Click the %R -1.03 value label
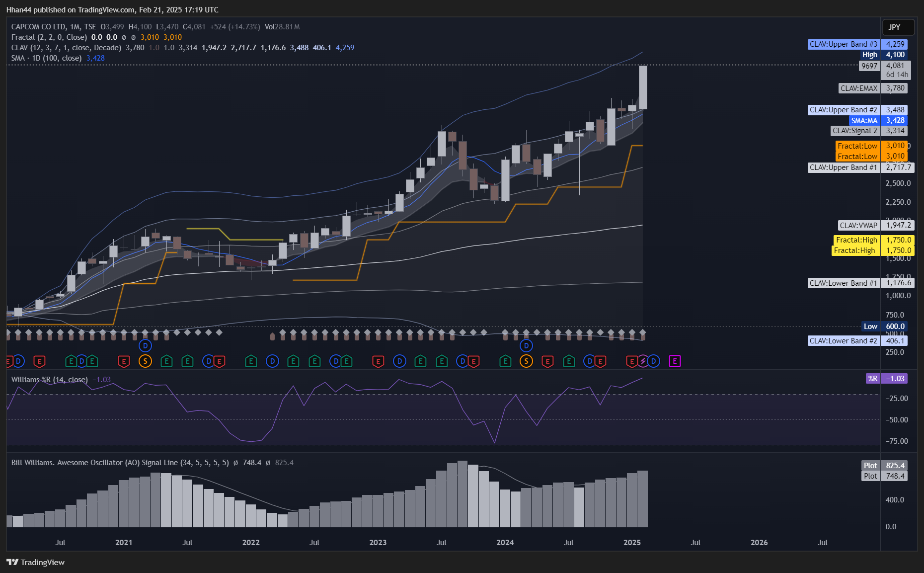This screenshot has width=924, height=573. [887, 379]
